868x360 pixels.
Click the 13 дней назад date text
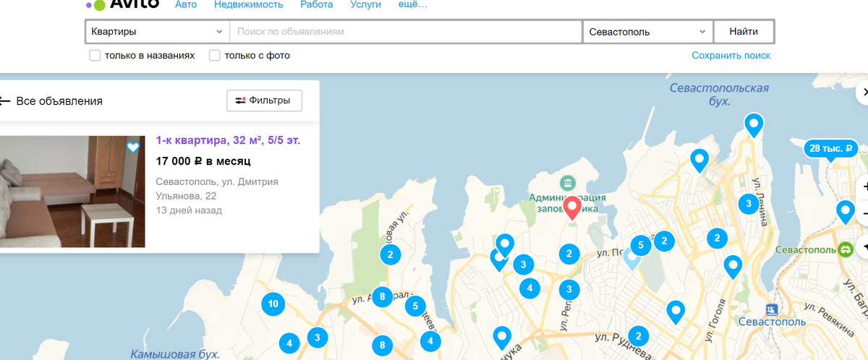click(x=189, y=210)
